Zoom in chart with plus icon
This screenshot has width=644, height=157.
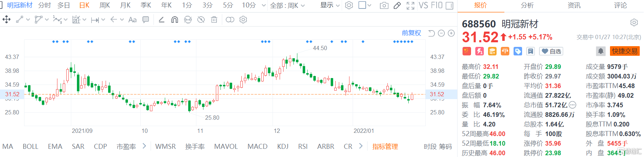tap(451, 33)
